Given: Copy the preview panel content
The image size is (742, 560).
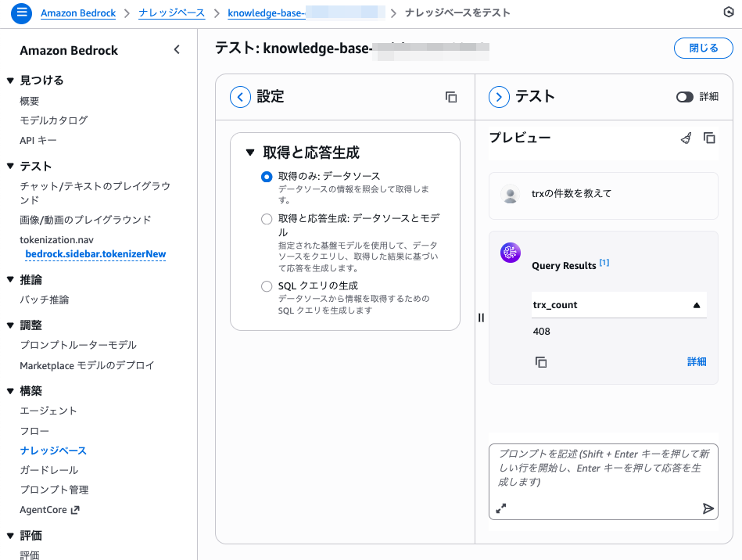Looking at the screenshot, I should point(708,138).
